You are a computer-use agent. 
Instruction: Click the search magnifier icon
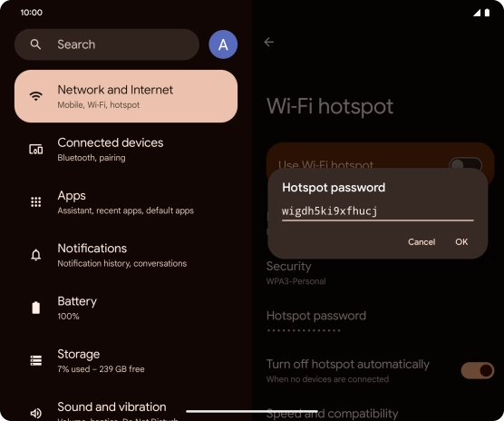click(x=35, y=44)
